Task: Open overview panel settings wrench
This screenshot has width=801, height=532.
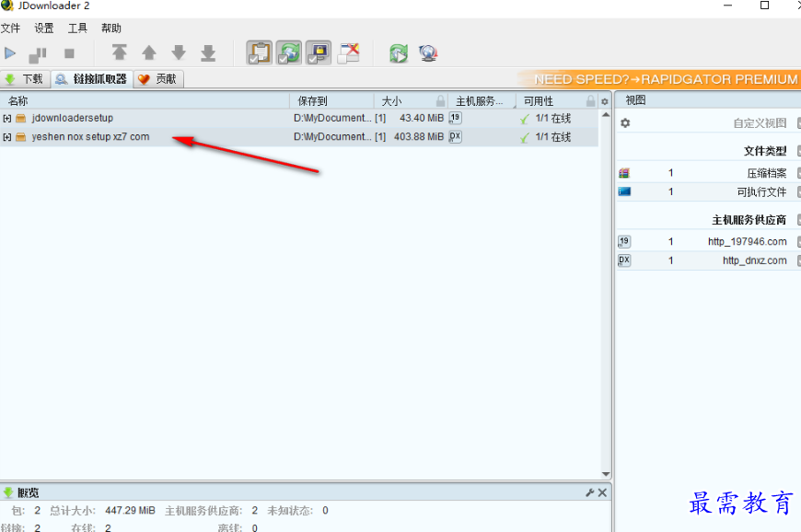Action: tap(589, 492)
